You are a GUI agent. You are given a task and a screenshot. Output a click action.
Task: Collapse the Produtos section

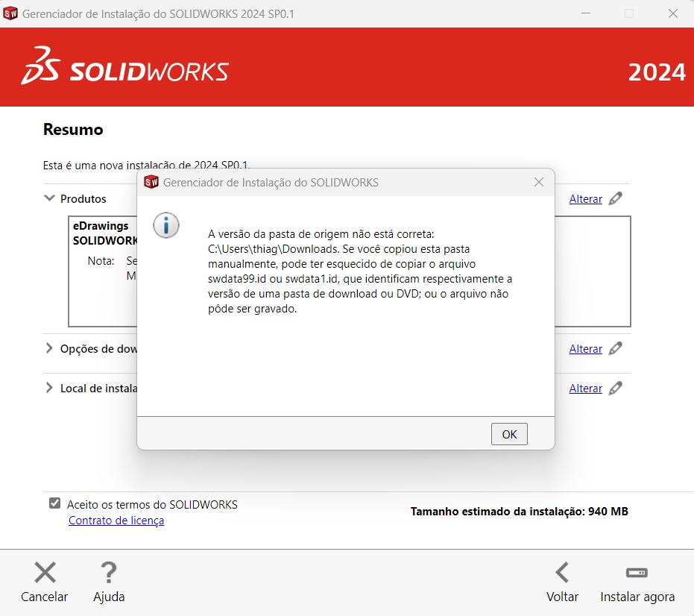(x=49, y=198)
